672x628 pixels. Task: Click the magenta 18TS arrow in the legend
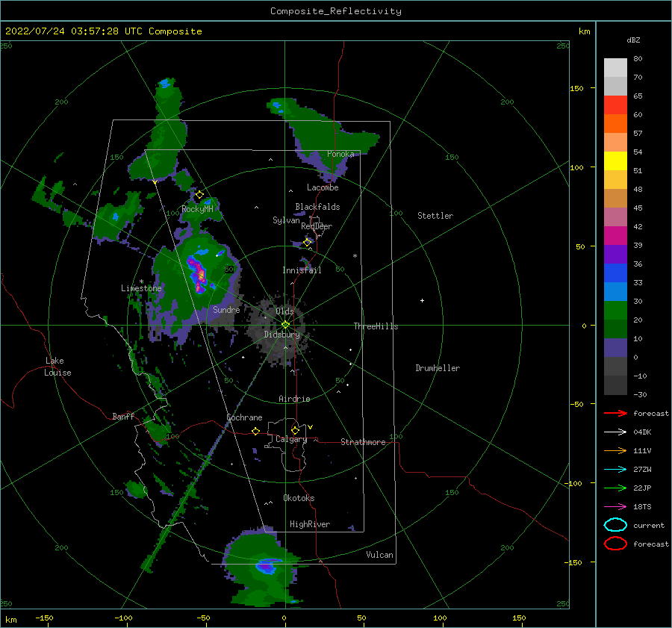point(615,507)
